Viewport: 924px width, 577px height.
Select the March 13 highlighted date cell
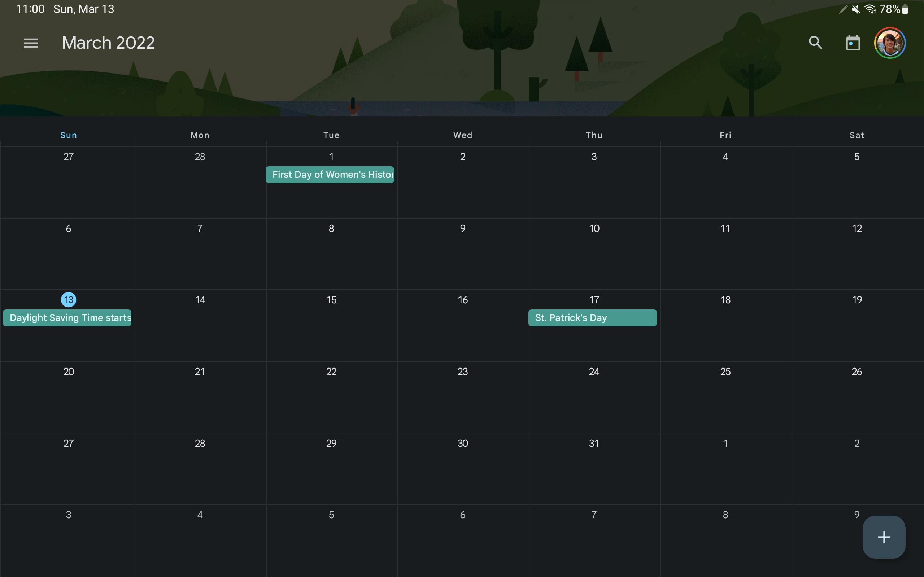click(x=68, y=299)
